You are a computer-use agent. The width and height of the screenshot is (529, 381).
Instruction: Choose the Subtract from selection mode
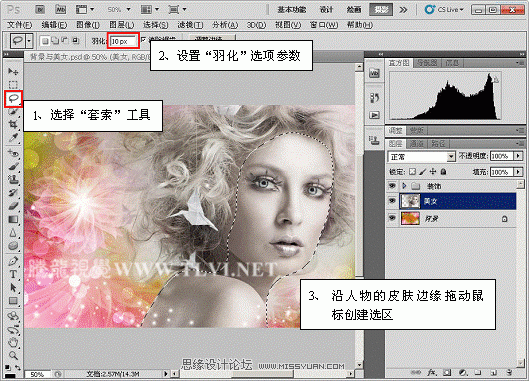(65, 41)
